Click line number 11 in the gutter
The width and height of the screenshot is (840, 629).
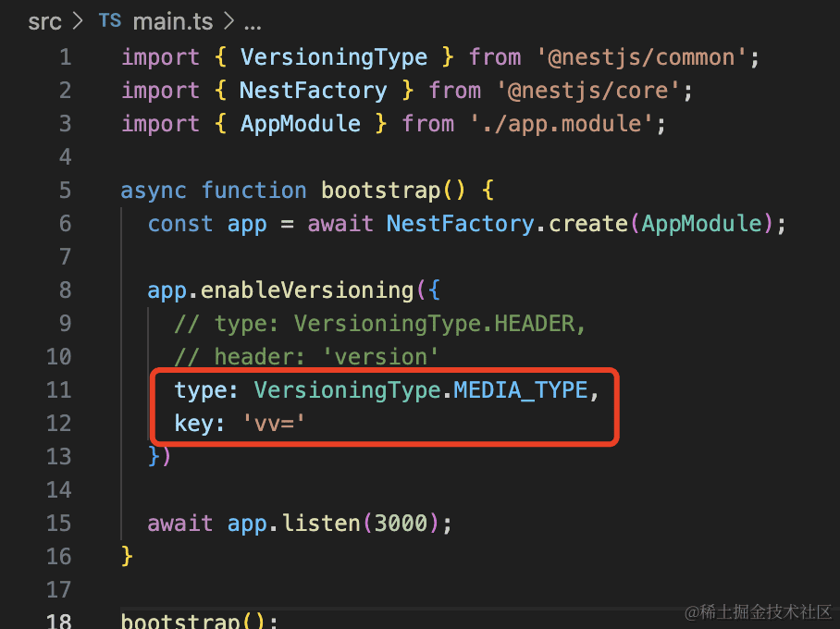pyautogui.click(x=58, y=390)
